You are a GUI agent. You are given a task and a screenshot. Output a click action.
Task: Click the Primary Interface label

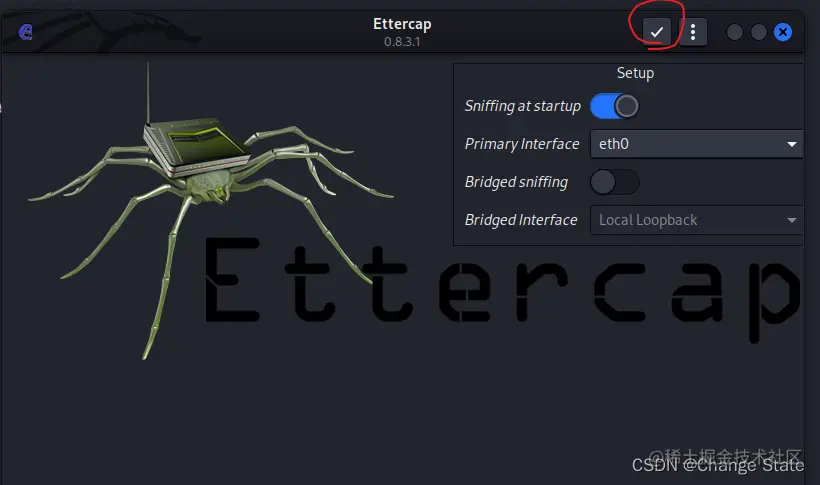[522, 144]
